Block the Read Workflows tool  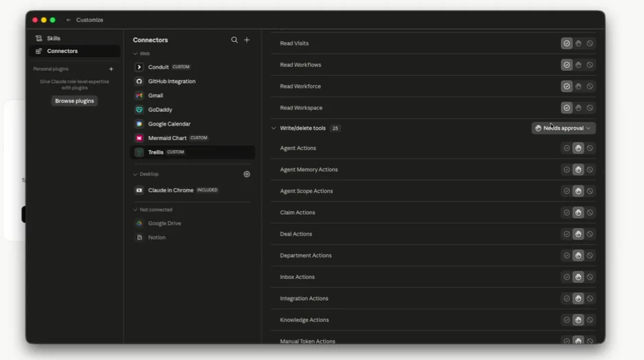tap(590, 65)
